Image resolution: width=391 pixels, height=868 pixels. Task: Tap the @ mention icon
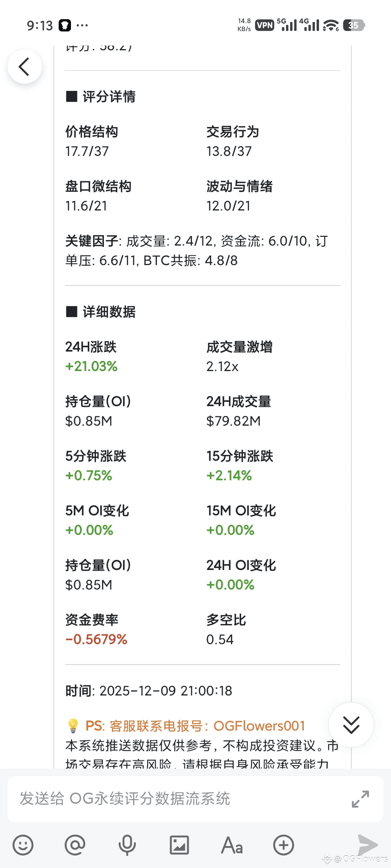[75, 845]
